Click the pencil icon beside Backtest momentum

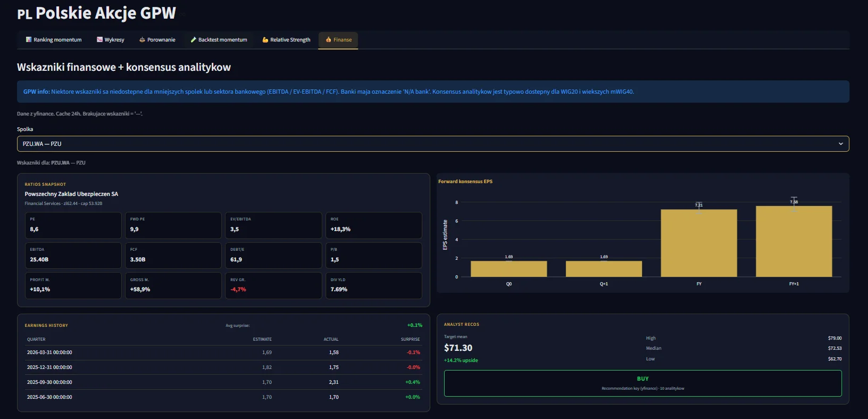(194, 39)
